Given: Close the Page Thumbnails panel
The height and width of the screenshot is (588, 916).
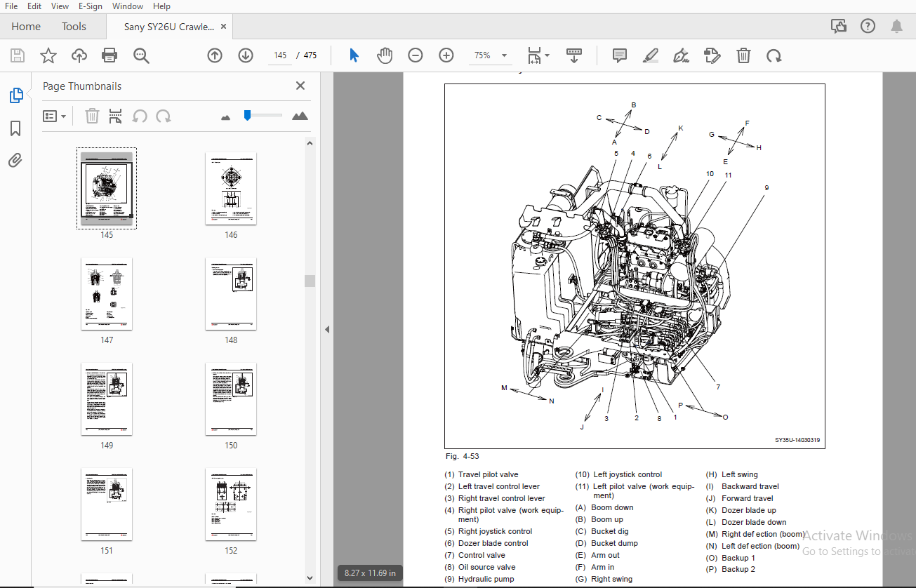Looking at the screenshot, I should pyautogui.click(x=300, y=86).
